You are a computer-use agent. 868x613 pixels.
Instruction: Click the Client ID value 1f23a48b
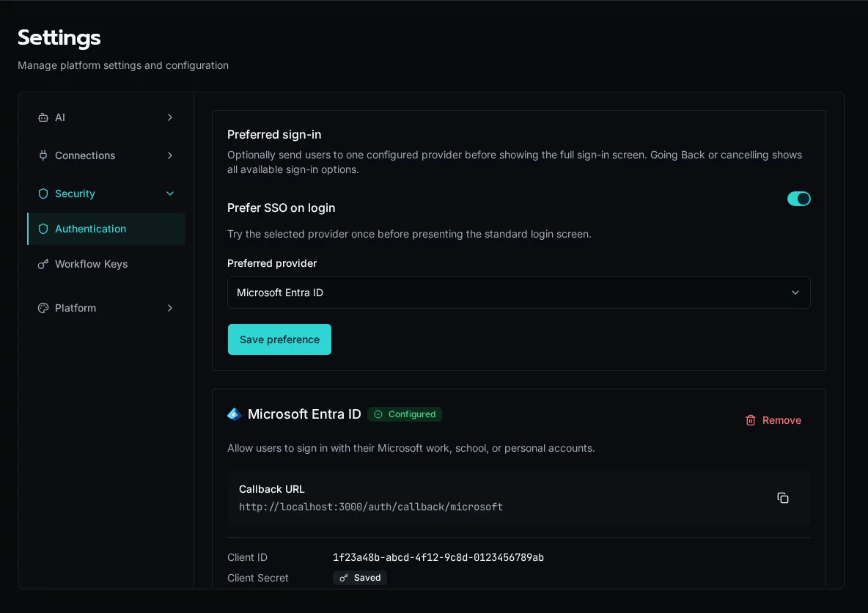(438, 557)
